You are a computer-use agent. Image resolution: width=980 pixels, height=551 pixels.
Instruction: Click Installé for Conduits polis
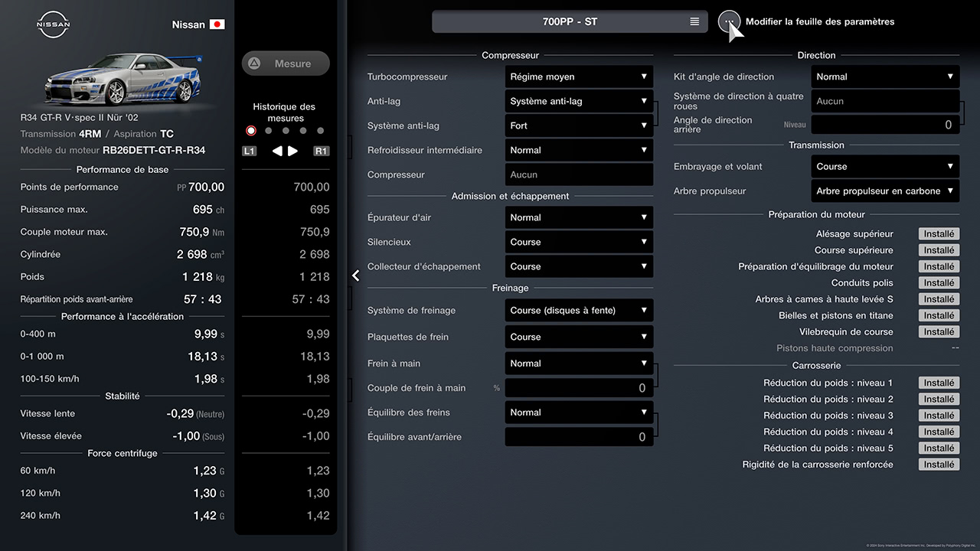[x=939, y=282]
